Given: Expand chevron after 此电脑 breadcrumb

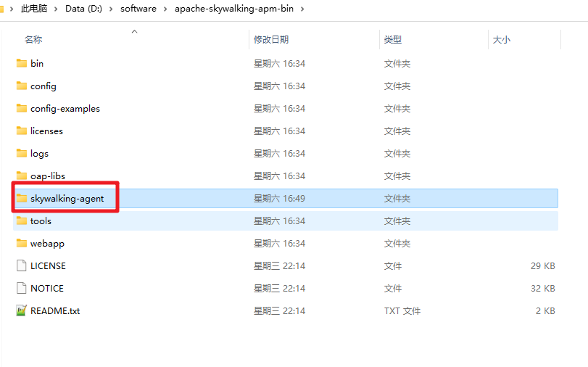Looking at the screenshot, I should [x=56, y=9].
